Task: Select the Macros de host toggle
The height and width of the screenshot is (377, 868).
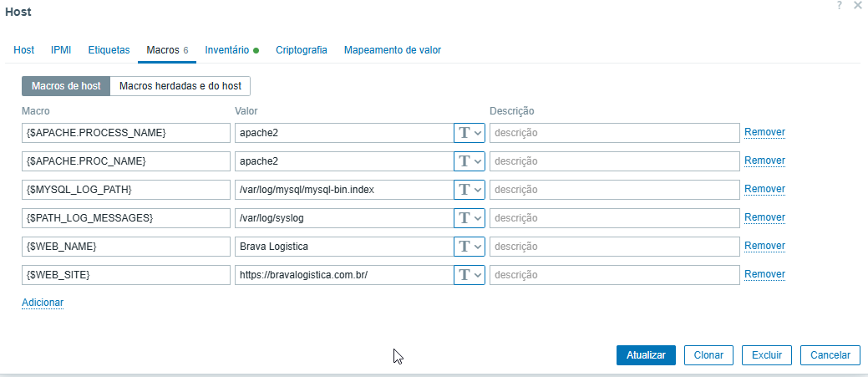Action: pos(66,86)
